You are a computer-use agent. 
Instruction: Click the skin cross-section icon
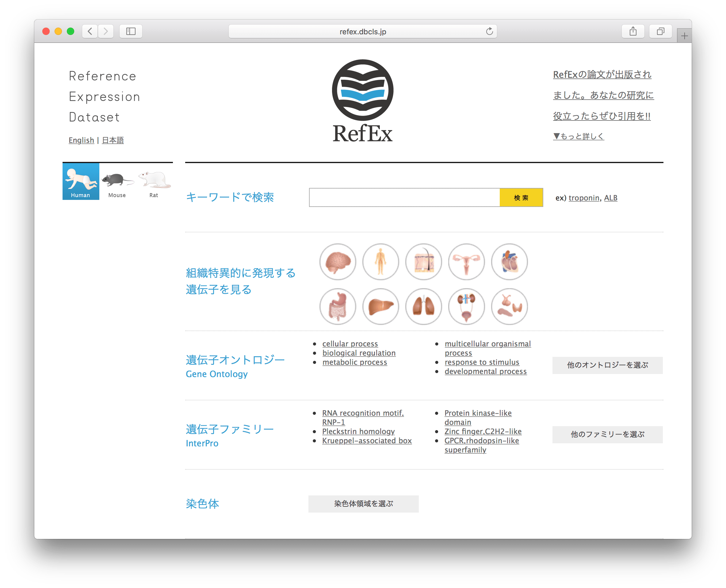click(423, 262)
